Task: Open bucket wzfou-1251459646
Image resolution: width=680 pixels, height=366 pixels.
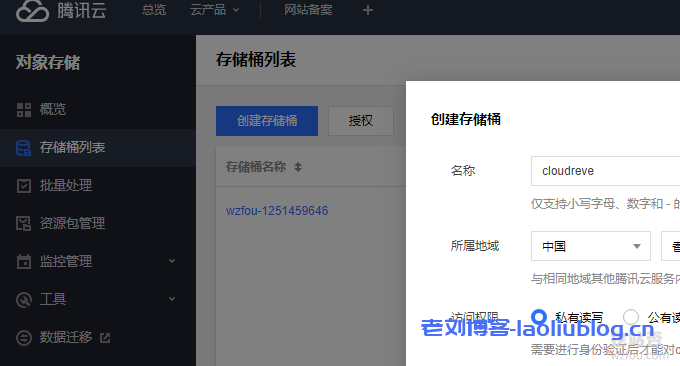Action: 277,211
